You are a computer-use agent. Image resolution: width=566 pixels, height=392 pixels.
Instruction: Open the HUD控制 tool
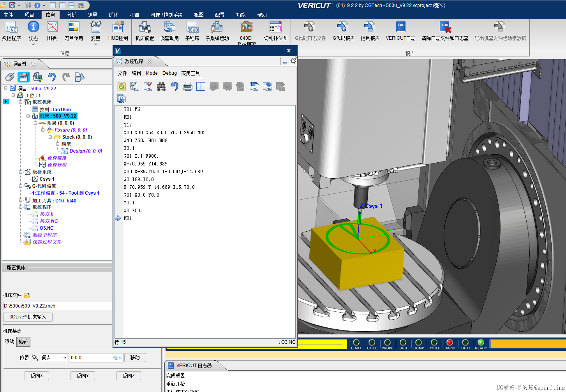(118, 31)
